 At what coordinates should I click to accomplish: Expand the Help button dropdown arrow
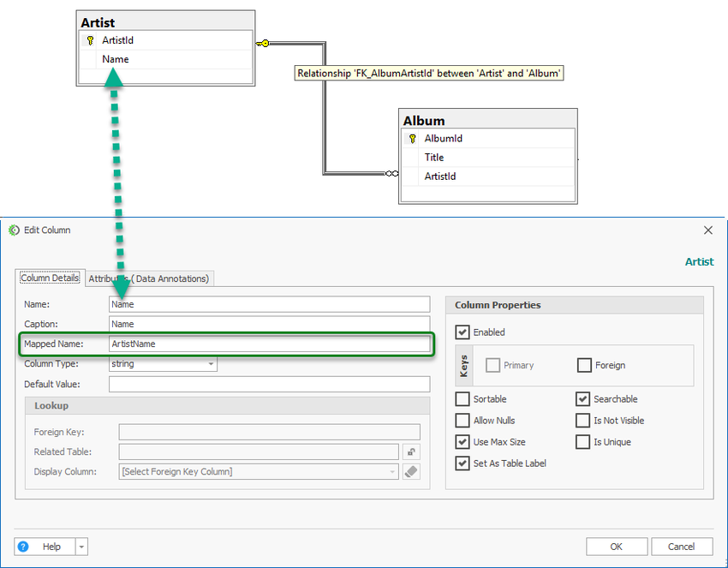pyautogui.click(x=81, y=547)
